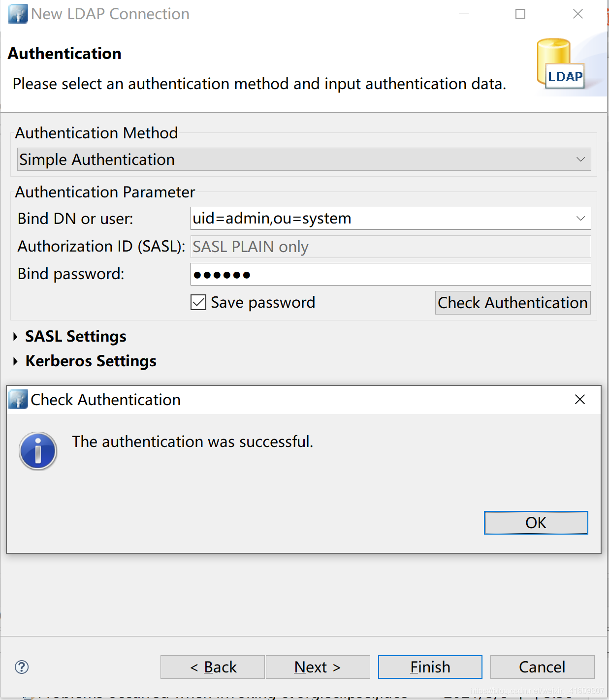The image size is (609, 700).
Task: Click the 'Authentication Parameter' group title
Action: click(x=105, y=192)
